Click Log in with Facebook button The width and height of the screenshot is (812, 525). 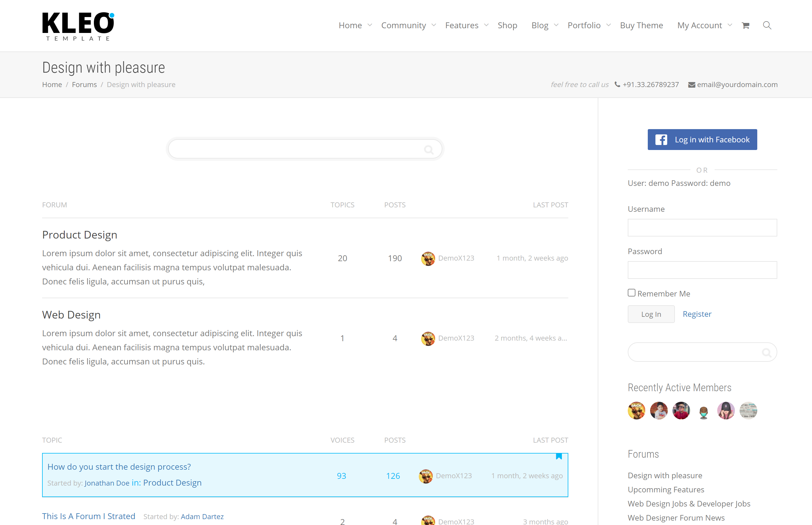pos(702,139)
